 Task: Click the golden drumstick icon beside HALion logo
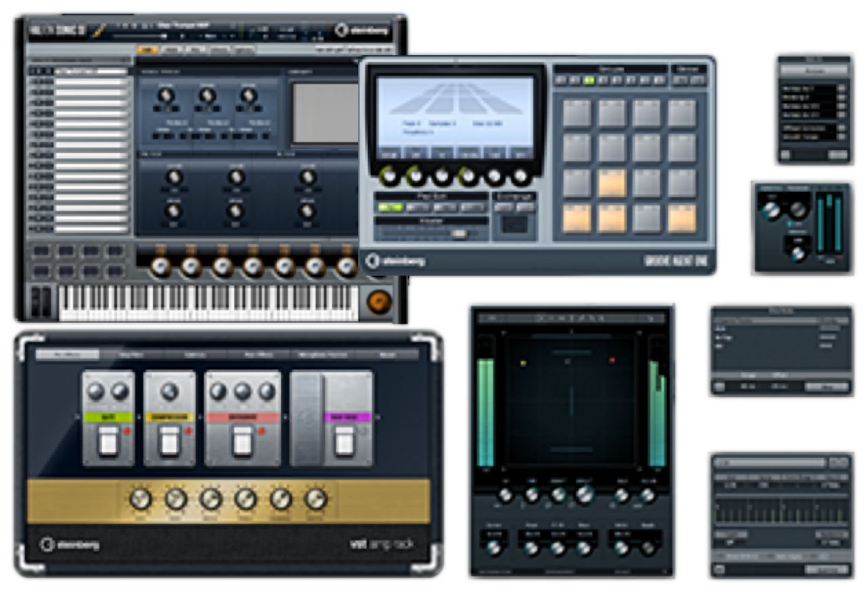point(99,31)
